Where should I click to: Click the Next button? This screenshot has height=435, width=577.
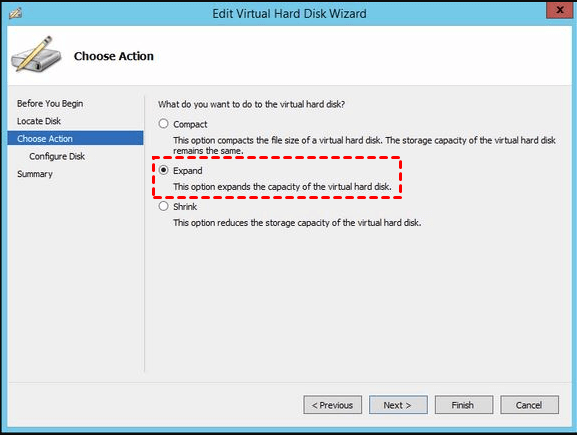coord(398,405)
